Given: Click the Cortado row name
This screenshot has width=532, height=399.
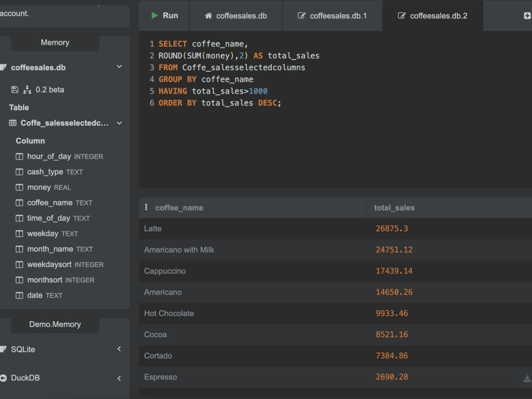Looking at the screenshot, I should click(x=158, y=356).
